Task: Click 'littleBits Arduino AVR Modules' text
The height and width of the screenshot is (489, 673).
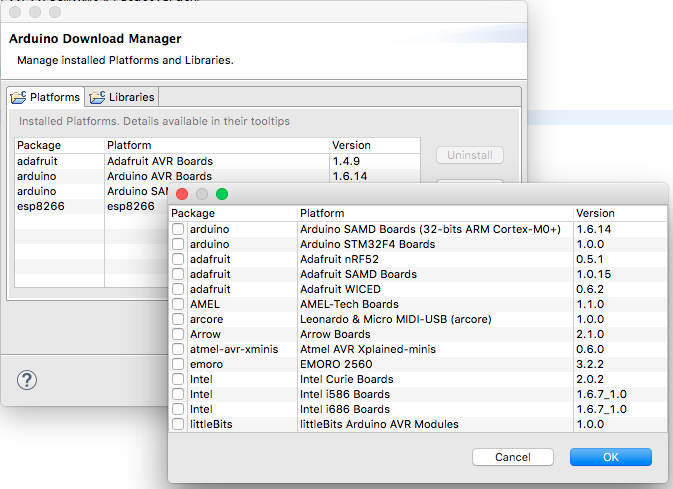Action: [x=379, y=425]
